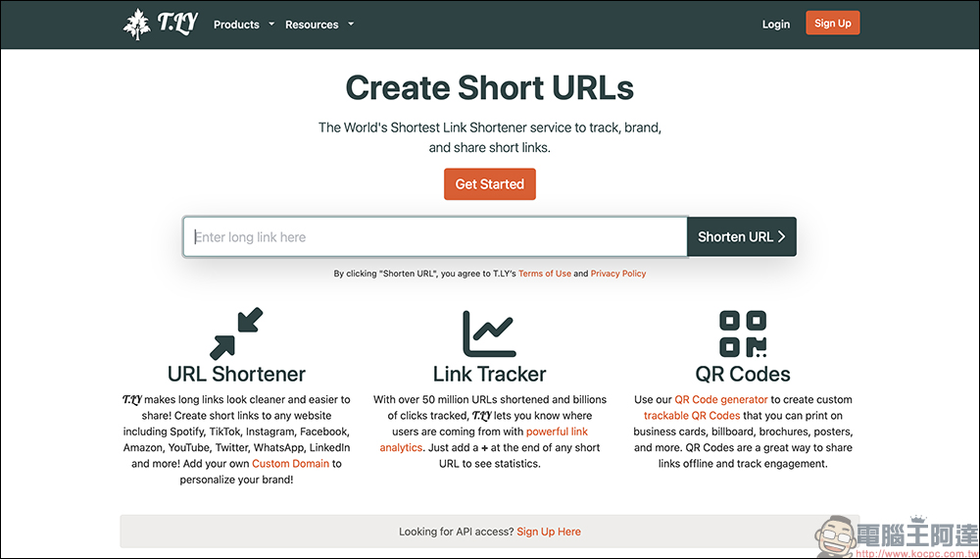Click the QR Codes grid icon
Screen dimensions: 980x559
(x=743, y=333)
